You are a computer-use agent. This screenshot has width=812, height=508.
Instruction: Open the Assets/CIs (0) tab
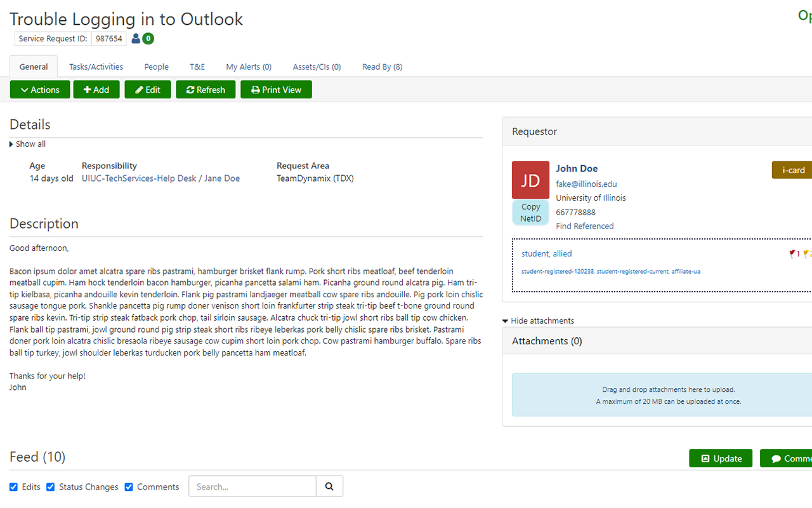317,67
